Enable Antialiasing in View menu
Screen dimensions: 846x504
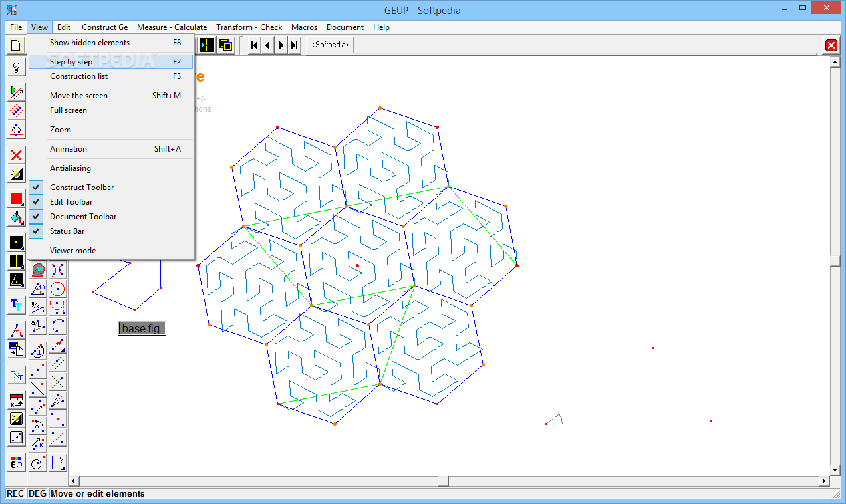(x=111, y=168)
